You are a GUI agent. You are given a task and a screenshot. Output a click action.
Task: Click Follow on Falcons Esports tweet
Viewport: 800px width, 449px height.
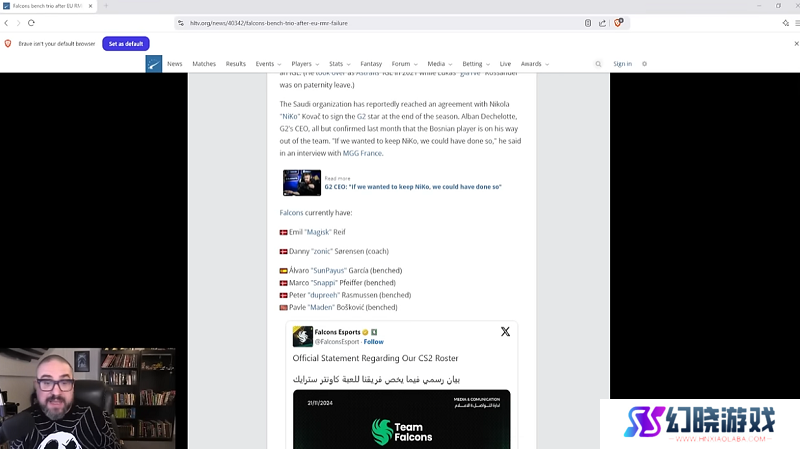pyautogui.click(x=373, y=342)
